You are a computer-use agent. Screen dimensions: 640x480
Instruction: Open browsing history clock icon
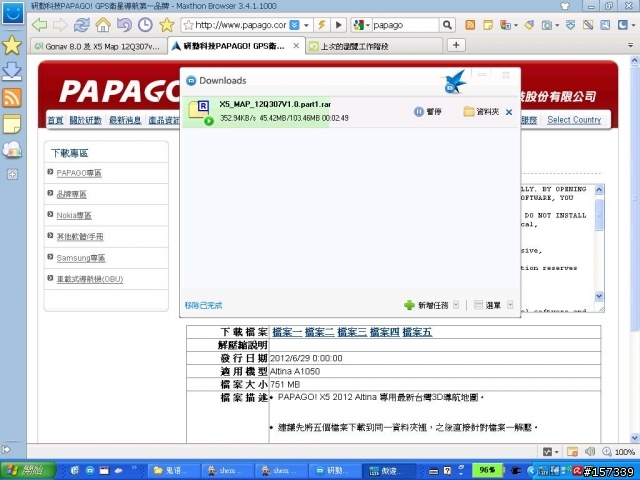click(x=145, y=25)
